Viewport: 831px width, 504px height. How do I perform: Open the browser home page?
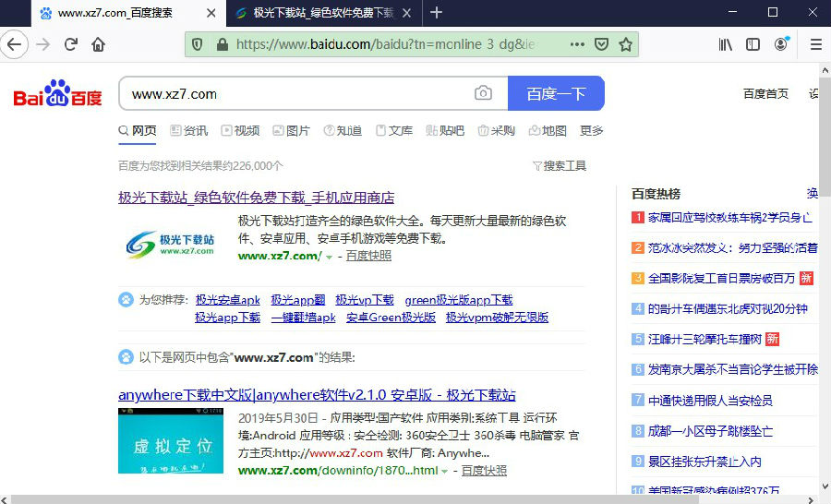tap(98, 44)
